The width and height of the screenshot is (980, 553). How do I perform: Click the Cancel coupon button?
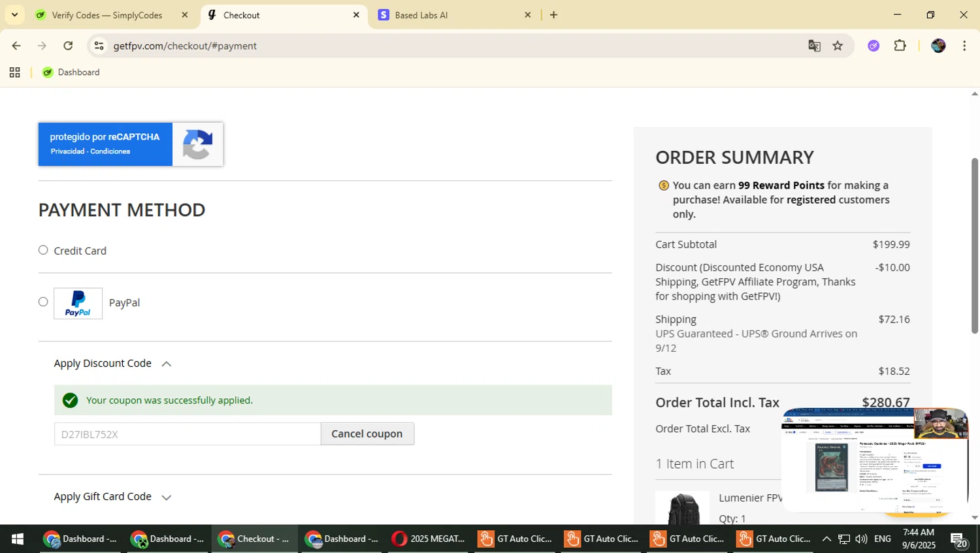point(367,434)
